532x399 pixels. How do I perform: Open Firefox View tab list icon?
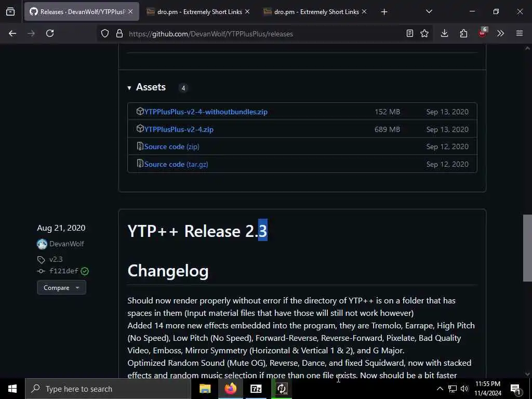point(10,11)
